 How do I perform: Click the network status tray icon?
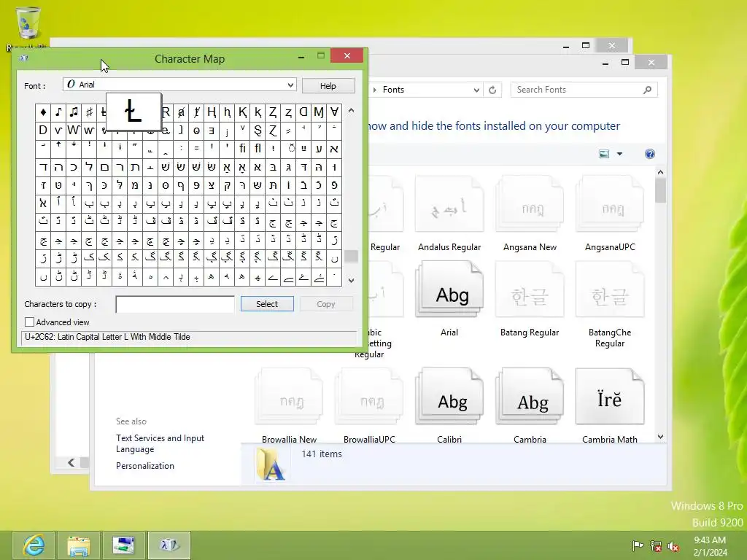point(656,545)
